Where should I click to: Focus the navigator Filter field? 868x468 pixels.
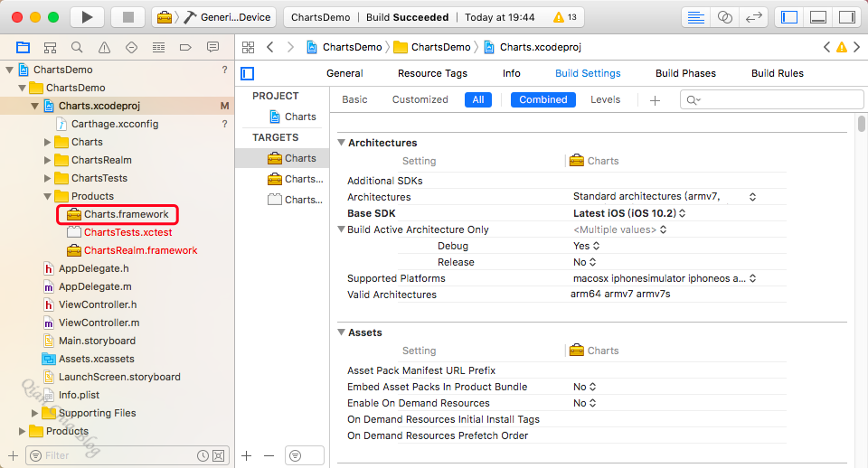127,456
